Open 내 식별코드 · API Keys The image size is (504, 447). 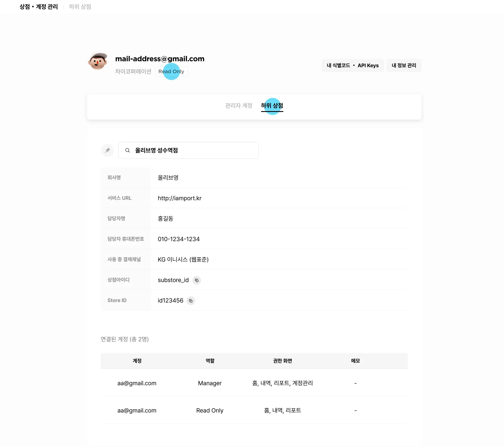pos(352,65)
